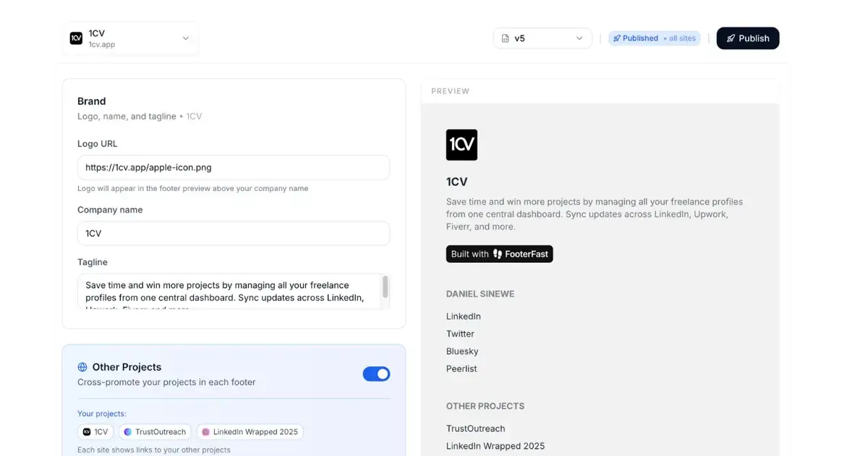Click the rocket icon inside the Publish button

(731, 38)
